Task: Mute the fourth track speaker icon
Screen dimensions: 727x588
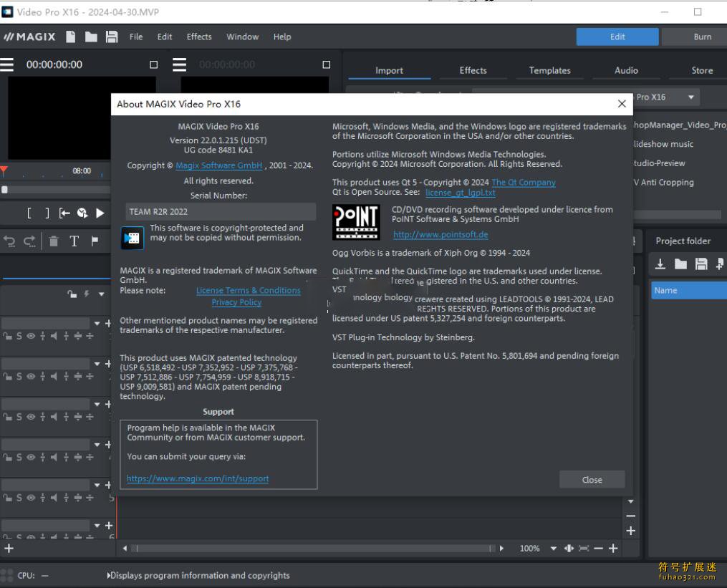Action: tap(54, 457)
